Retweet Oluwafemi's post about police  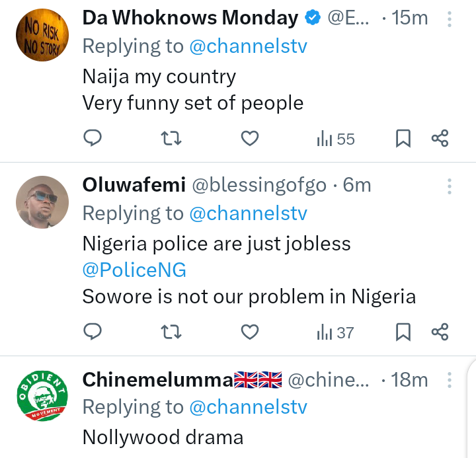point(171,331)
